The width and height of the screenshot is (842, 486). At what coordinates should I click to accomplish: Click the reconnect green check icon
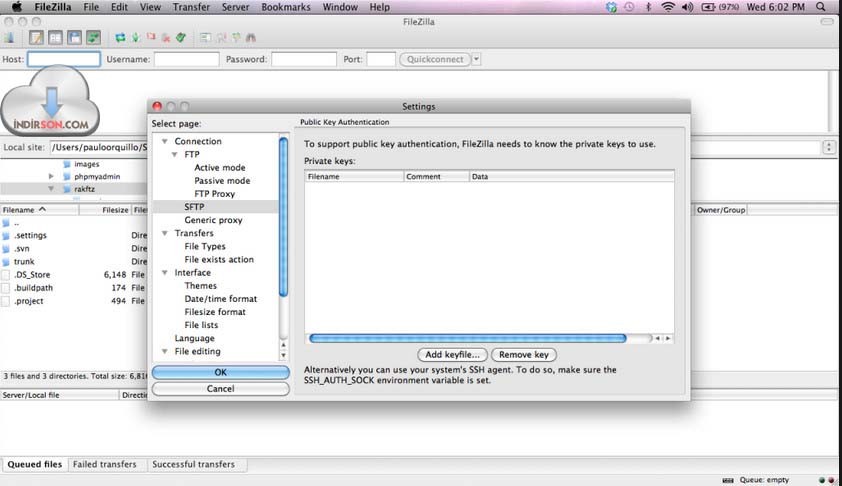point(181,38)
